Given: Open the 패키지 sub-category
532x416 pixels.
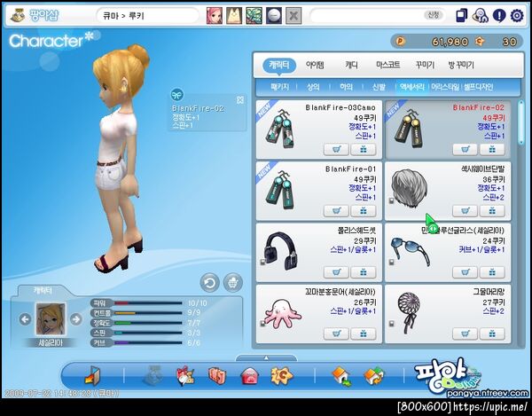Looking at the screenshot, I should [279, 87].
